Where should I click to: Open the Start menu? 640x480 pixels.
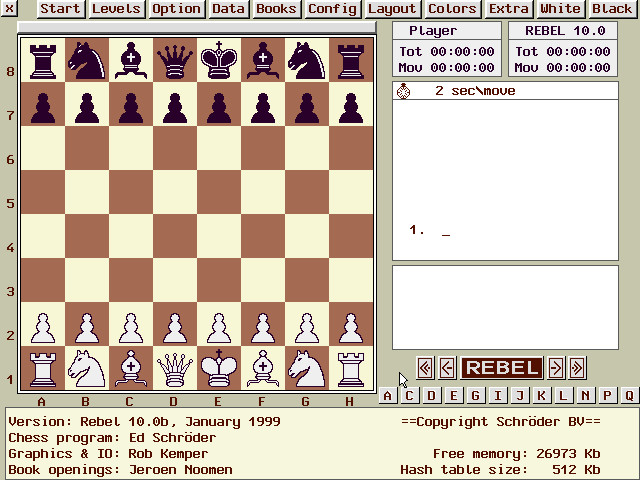tap(61, 9)
